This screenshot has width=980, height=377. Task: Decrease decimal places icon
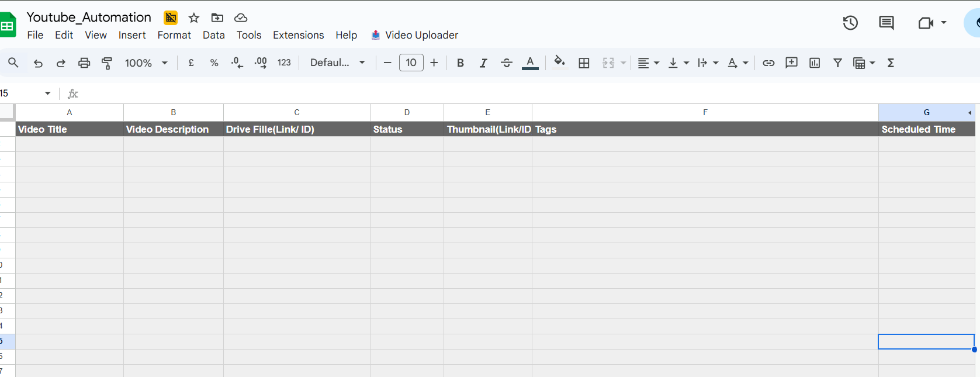(x=237, y=63)
